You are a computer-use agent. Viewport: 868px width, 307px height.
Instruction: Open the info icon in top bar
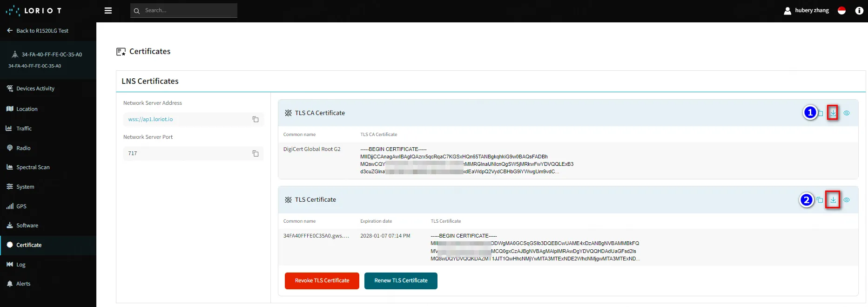tap(859, 11)
